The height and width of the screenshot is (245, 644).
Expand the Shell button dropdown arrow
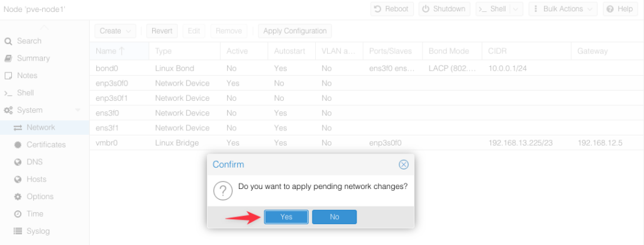516,9
